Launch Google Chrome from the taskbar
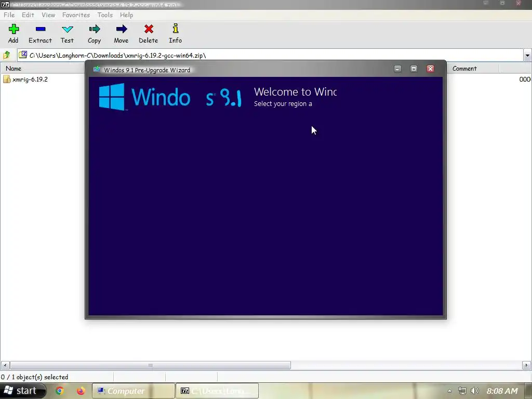Image resolution: width=532 pixels, height=399 pixels. click(60, 391)
